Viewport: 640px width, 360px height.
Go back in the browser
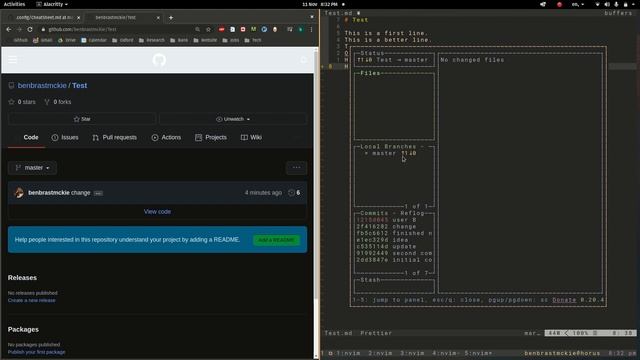coord(9,29)
